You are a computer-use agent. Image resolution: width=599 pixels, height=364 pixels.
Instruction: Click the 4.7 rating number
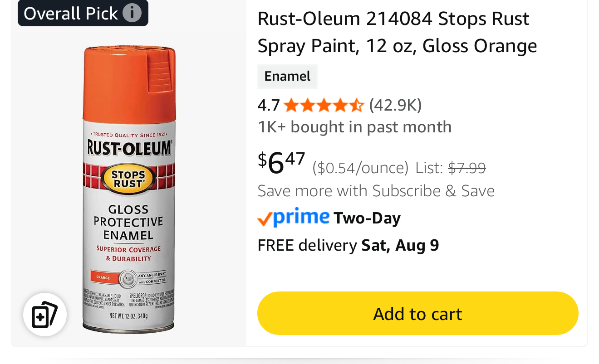269,106
